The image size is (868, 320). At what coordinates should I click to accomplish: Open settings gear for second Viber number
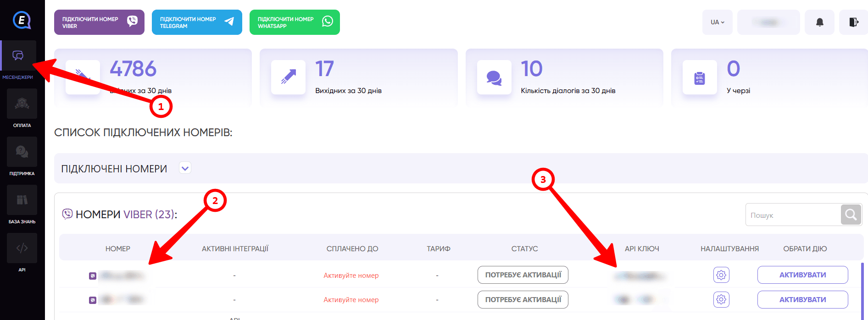click(x=721, y=300)
